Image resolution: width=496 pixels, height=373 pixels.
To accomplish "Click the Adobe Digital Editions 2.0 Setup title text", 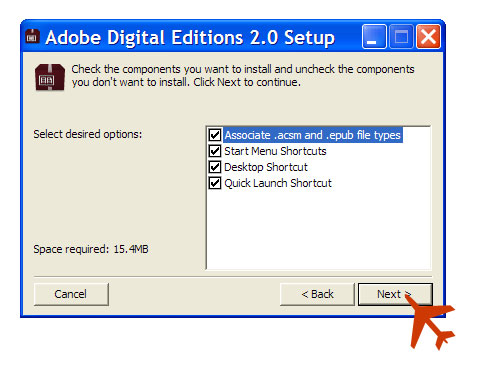I will [x=190, y=37].
